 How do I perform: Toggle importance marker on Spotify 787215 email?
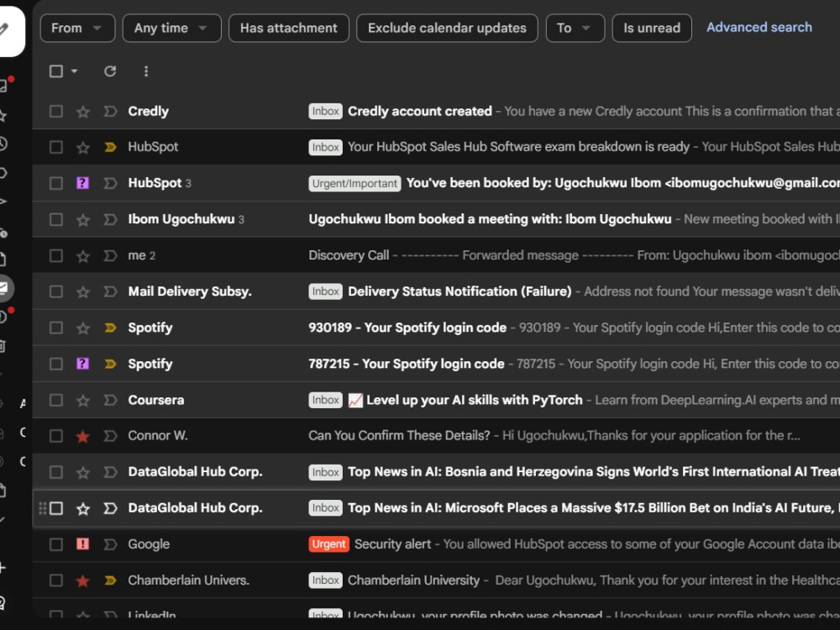point(110,364)
